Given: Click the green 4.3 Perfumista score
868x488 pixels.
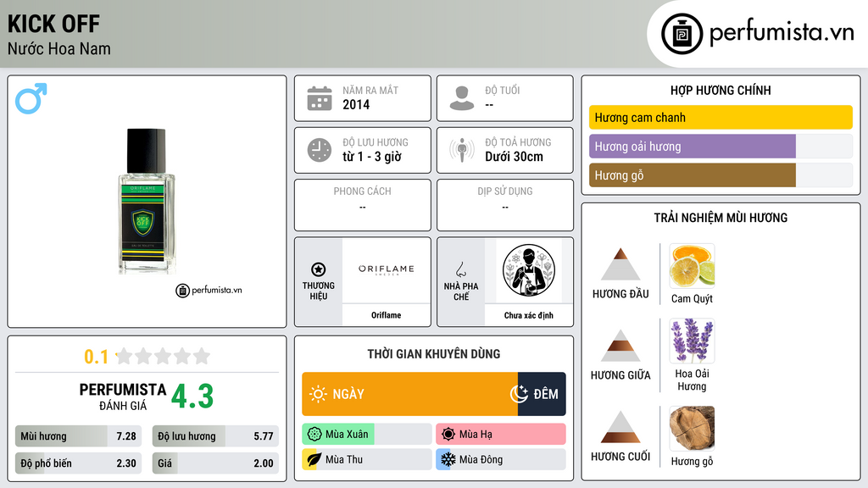Looking at the screenshot, I should click(x=192, y=396).
